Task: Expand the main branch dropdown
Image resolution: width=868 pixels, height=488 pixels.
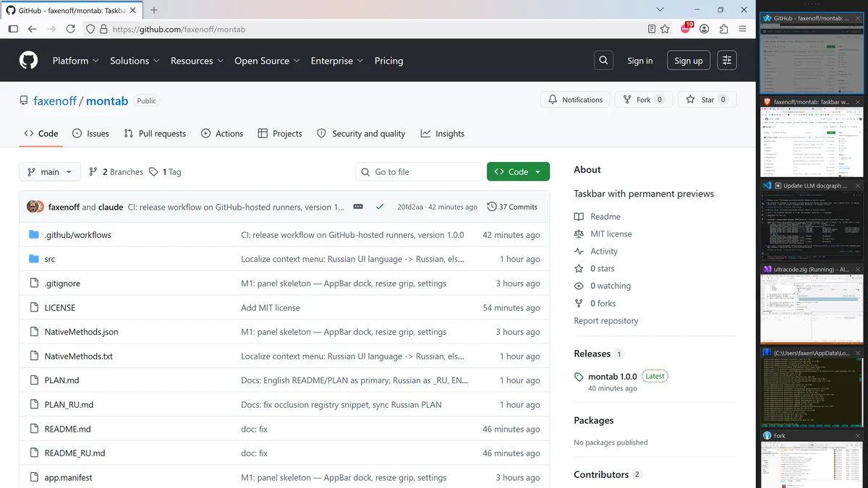Action: tap(50, 172)
